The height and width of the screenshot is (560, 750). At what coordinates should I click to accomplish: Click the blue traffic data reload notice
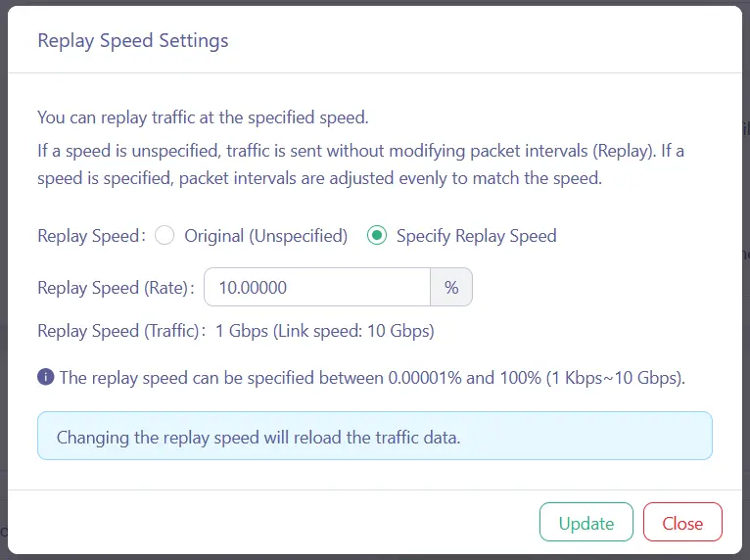[x=374, y=437]
